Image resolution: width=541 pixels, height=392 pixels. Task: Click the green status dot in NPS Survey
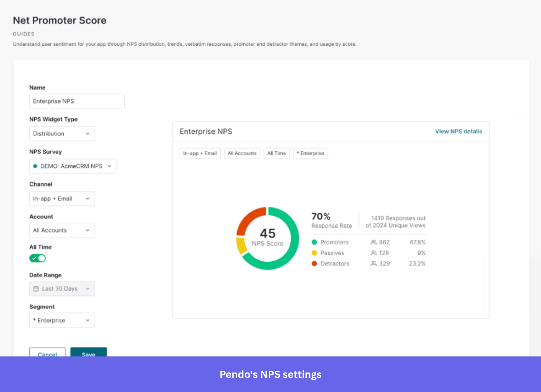point(35,166)
